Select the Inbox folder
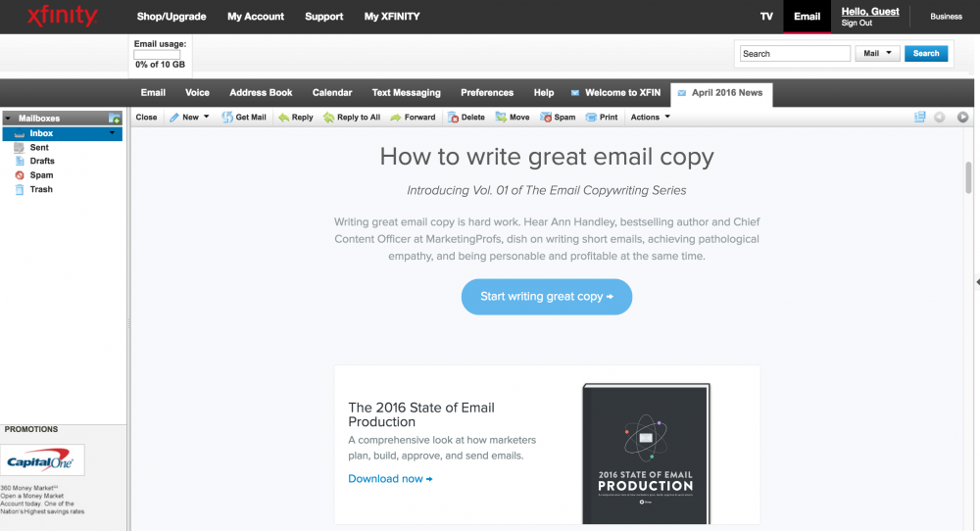 pyautogui.click(x=63, y=133)
